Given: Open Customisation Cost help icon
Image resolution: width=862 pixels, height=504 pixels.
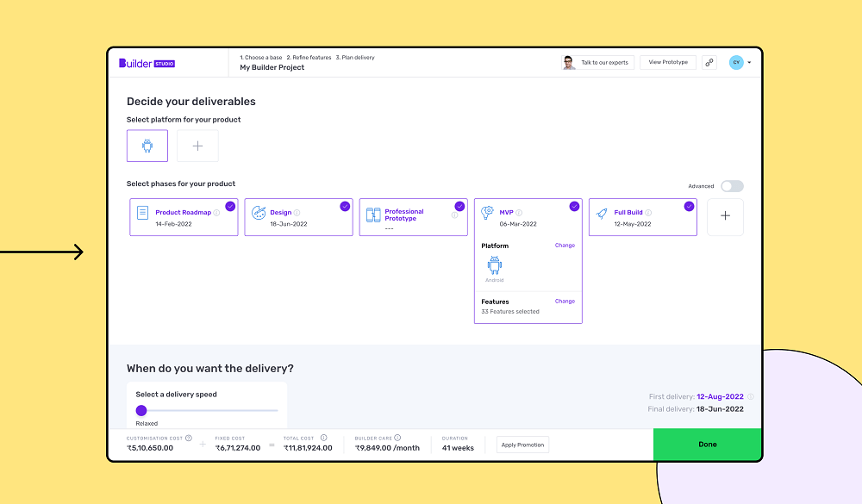Looking at the screenshot, I should click(189, 438).
